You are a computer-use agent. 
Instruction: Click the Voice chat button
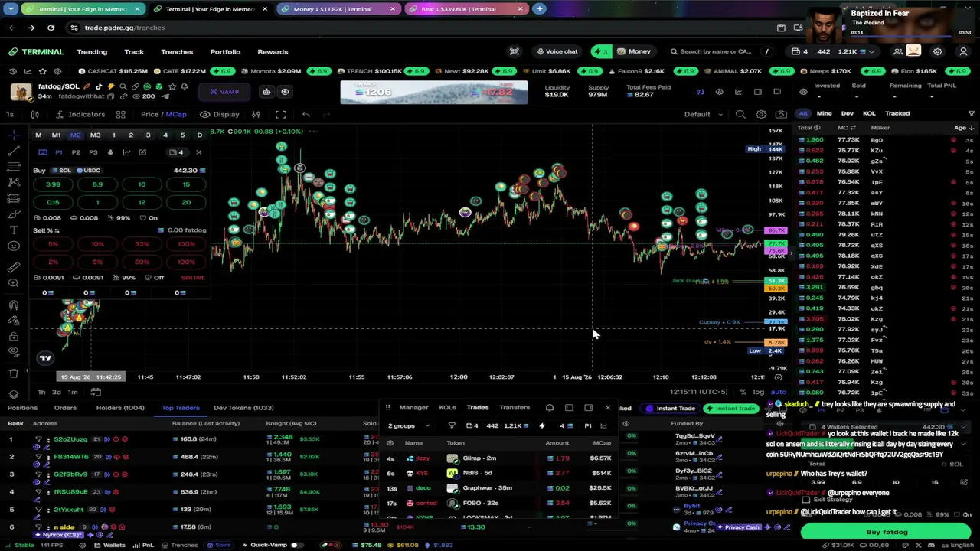click(557, 52)
